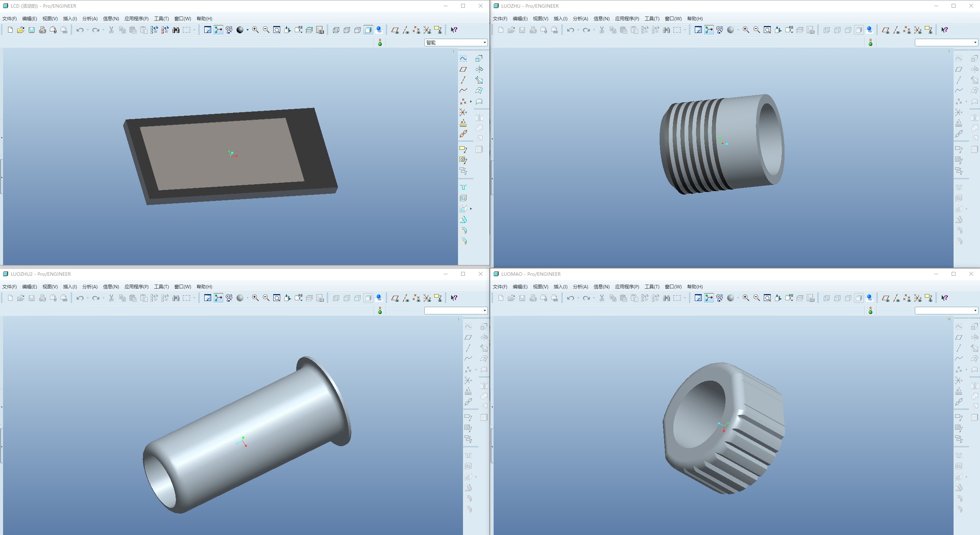
Task: Switch LCD window to shaded display
Action: tap(368, 30)
